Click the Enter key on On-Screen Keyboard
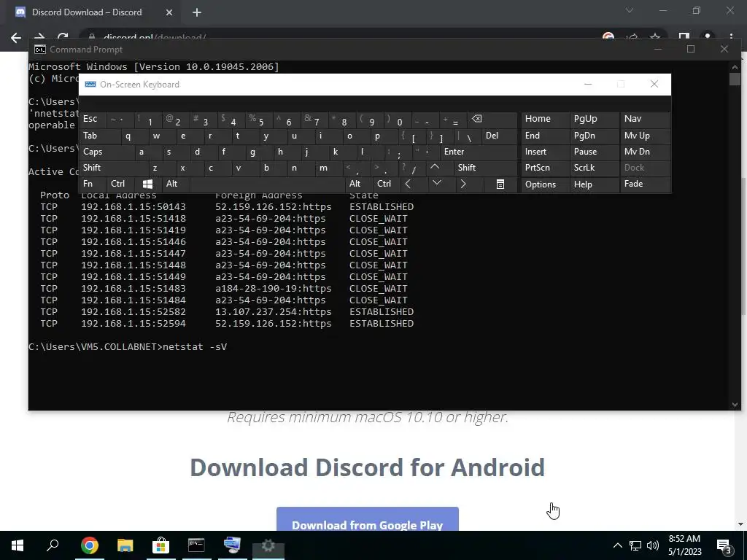Image resolution: width=747 pixels, height=560 pixels. click(479, 152)
